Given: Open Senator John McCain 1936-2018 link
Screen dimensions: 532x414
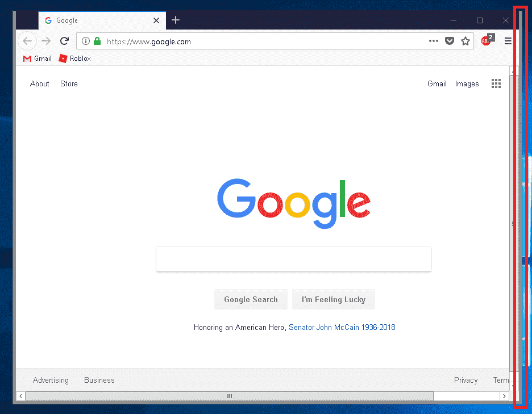Looking at the screenshot, I should pyautogui.click(x=342, y=327).
